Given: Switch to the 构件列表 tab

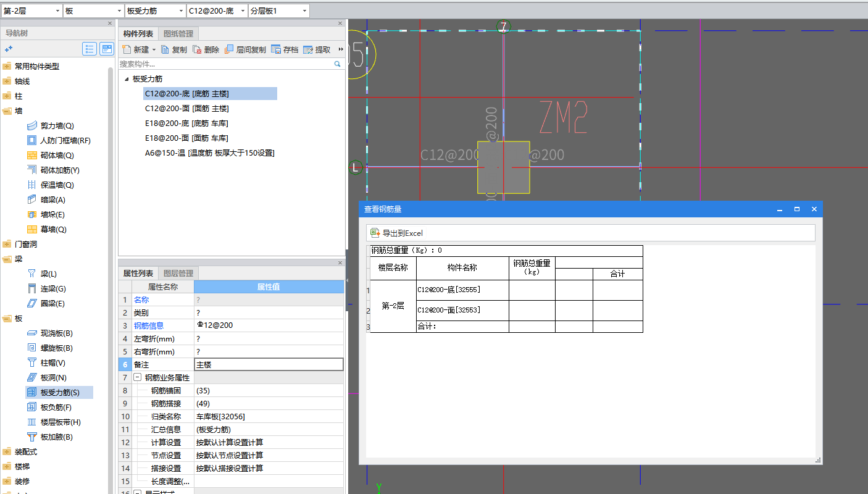Looking at the screenshot, I should click(x=138, y=34).
